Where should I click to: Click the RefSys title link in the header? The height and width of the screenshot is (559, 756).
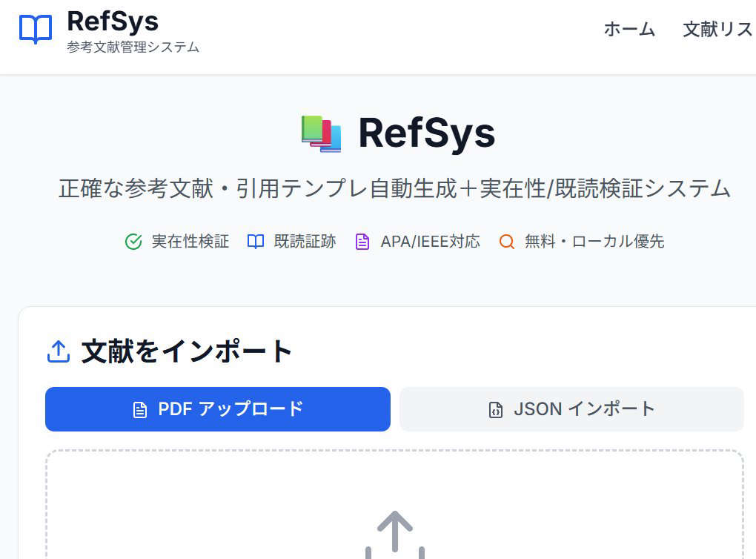112,22
